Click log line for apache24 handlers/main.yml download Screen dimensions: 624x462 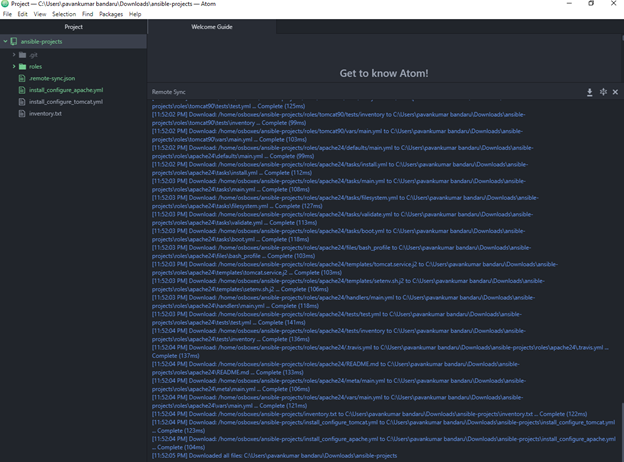[343, 302]
